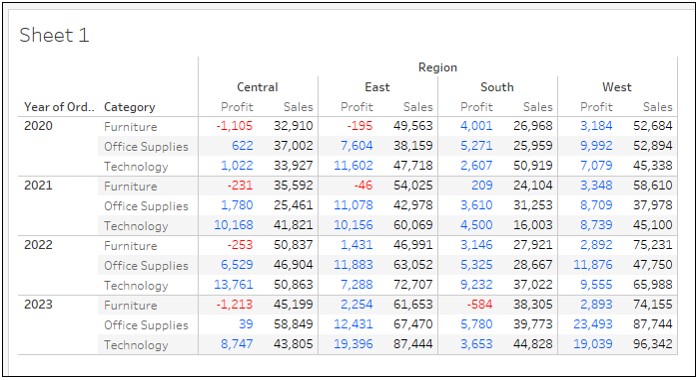This screenshot has height=380, width=700.
Task: Select the 2023 year row header
Action: click(38, 305)
